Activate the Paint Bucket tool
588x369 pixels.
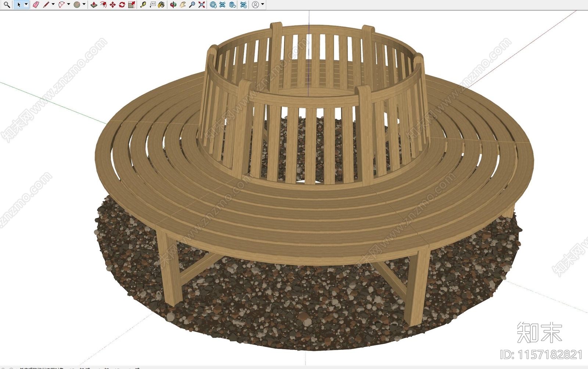pos(161,5)
